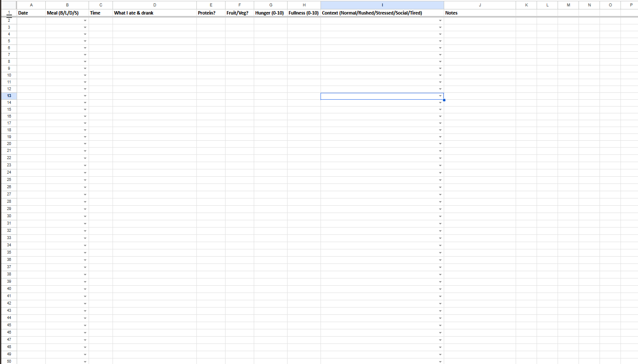Viewport: 638px width, 364px height.
Task: Select the column J header
Action: point(480,5)
